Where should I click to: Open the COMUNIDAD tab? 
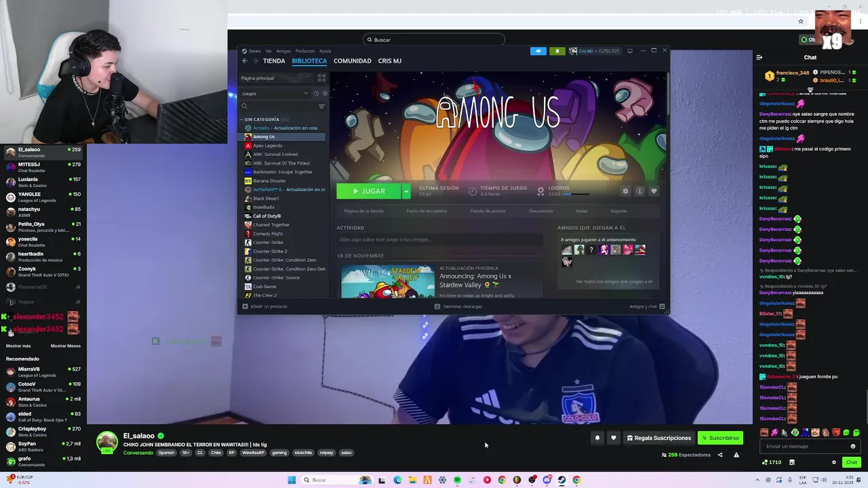(x=353, y=61)
